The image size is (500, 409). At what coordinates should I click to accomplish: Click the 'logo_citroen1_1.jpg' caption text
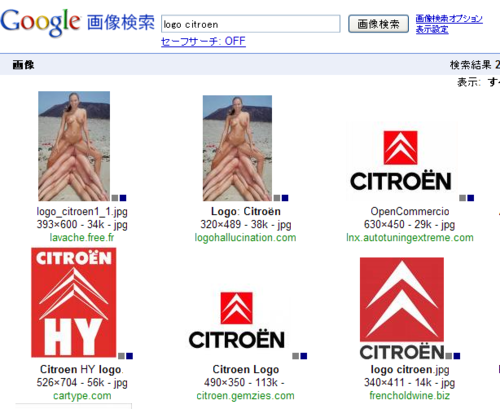[x=82, y=212]
